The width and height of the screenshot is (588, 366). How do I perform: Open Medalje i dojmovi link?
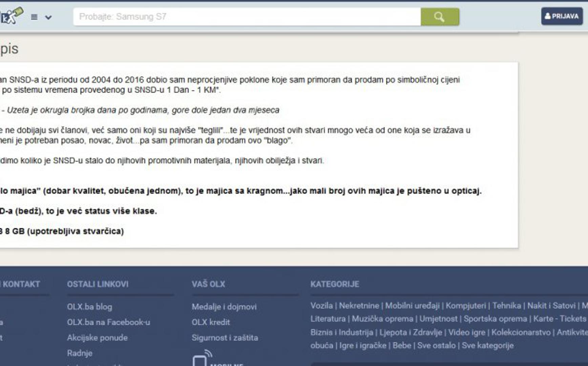pos(224,307)
